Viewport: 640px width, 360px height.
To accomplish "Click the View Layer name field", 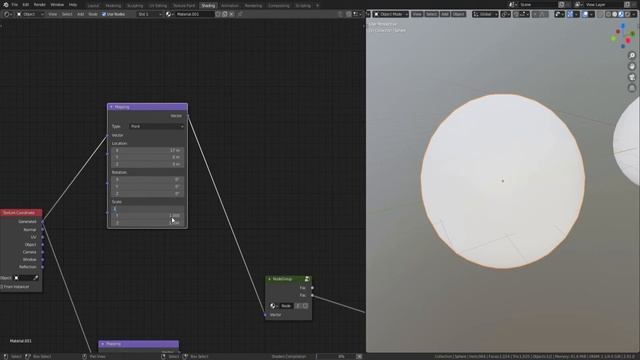I will 603,4.
